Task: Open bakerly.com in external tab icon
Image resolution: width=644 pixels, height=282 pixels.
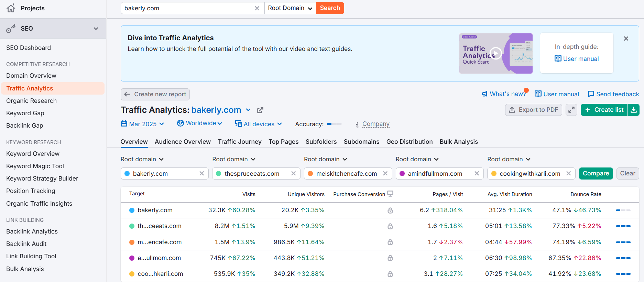Action: 260,110
